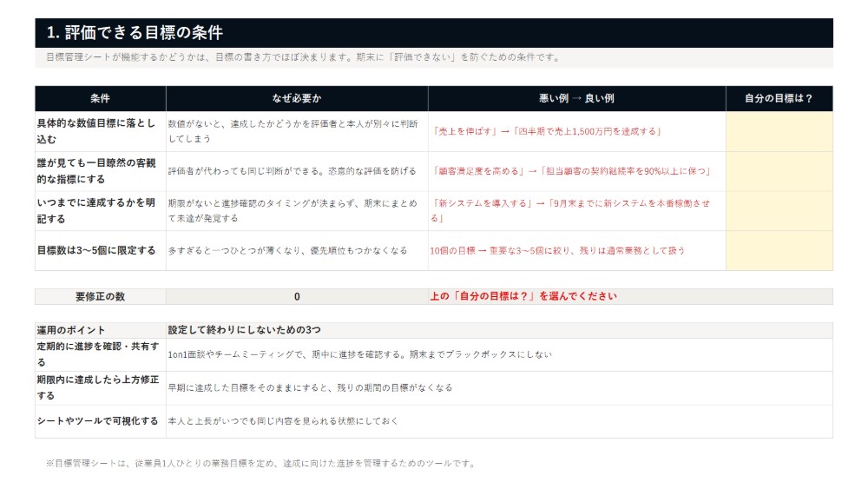
Task: Click the '0' count value cell
Action: click(297, 296)
